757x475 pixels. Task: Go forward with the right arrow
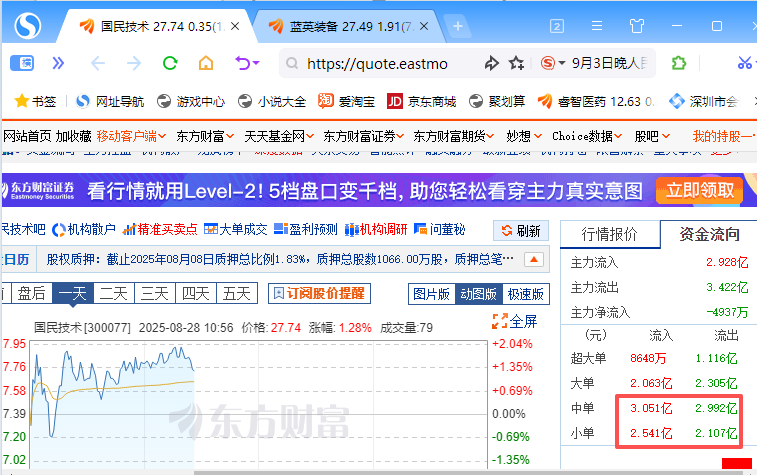coord(134,63)
